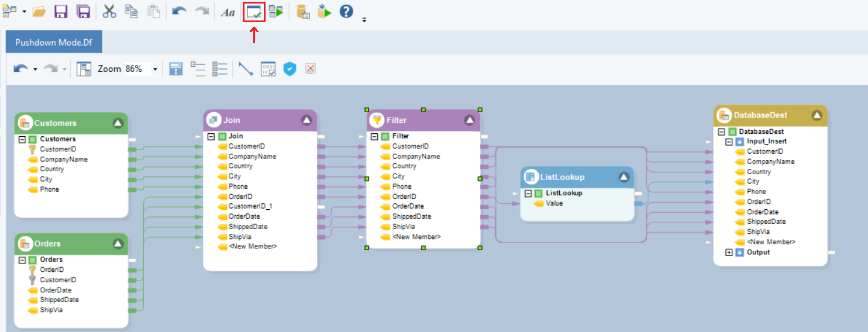This screenshot has height=332, width=868.
Task: Click the red X icon in the designer toolbar
Action: point(311,69)
